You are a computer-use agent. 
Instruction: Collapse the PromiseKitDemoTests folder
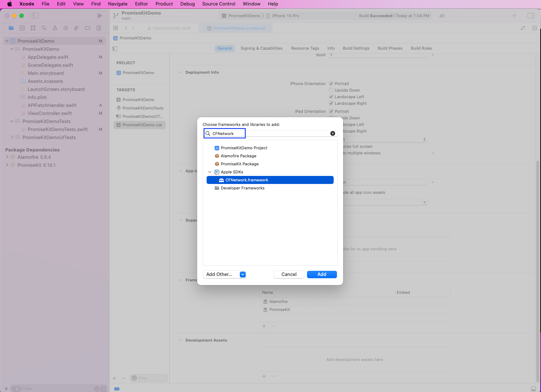[x=12, y=121]
